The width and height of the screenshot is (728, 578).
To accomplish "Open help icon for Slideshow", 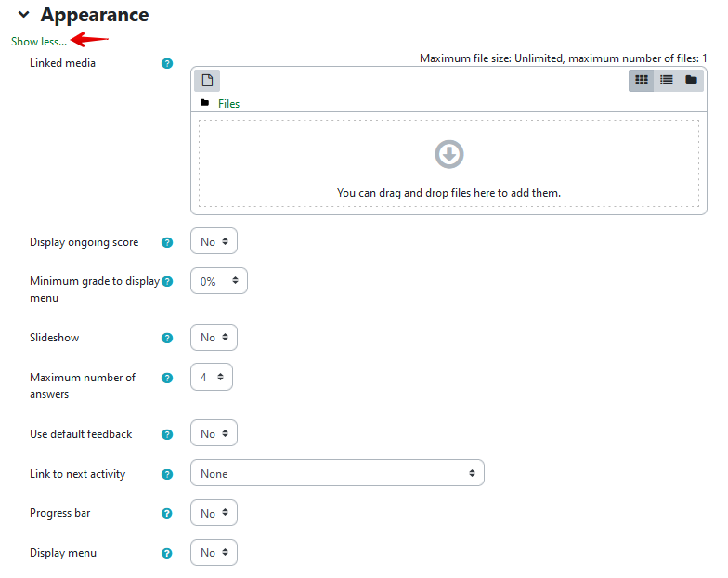I will tap(167, 339).
